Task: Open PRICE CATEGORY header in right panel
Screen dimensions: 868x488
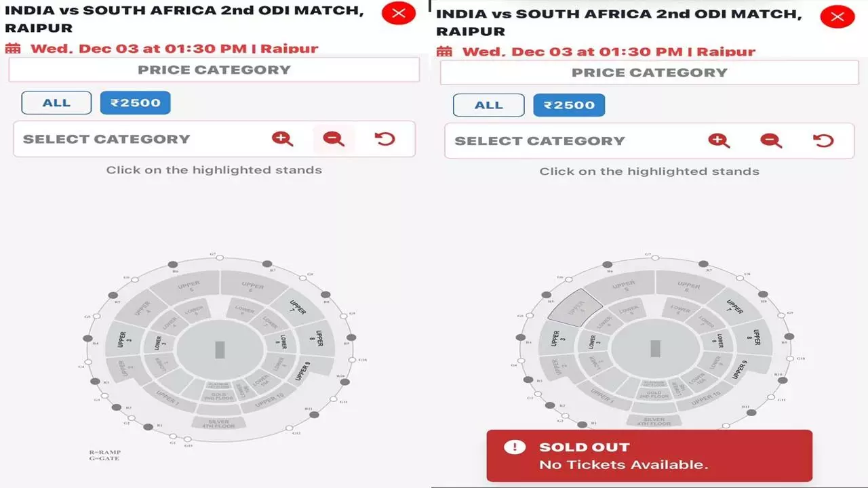Action: (650, 73)
